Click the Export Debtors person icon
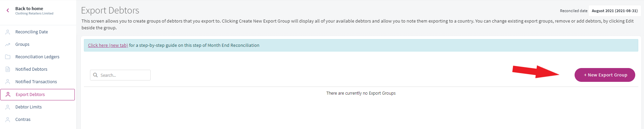Image resolution: width=644 pixels, height=129 pixels. [8, 95]
